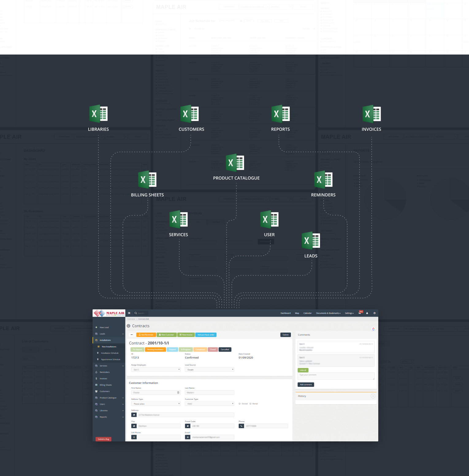Click the Type your comment text area
The width and height of the screenshot is (469, 476).
click(x=336, y=376)
